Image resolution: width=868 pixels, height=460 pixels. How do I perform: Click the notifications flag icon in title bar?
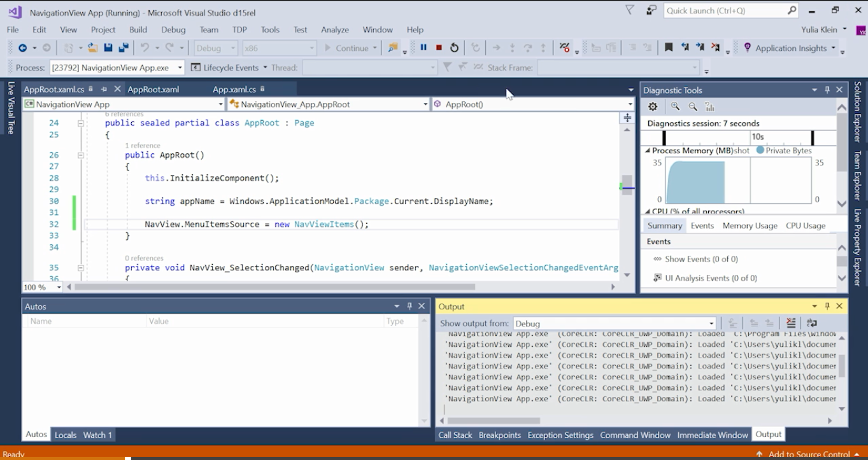(630, 10)
